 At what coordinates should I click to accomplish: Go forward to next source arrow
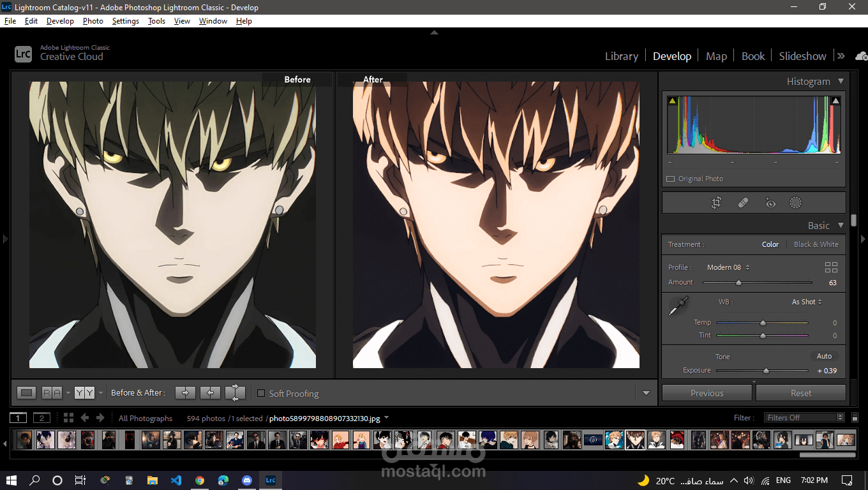[100, 418]
